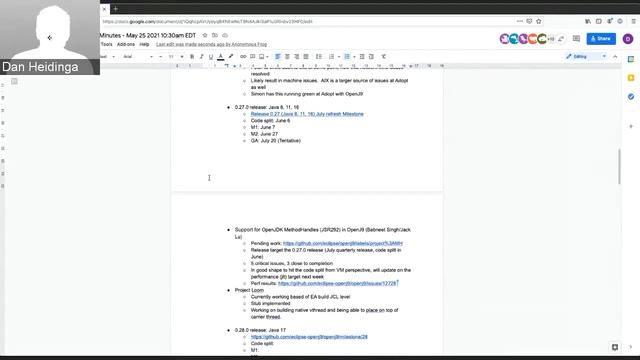Open the 0.28.0 milestone GitHub link

(309, 337)
